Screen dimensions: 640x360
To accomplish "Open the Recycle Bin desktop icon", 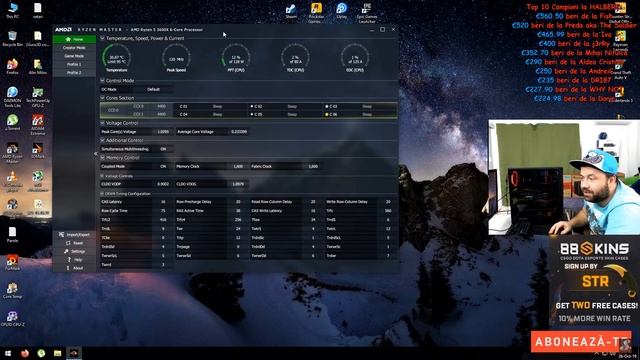I will 12,39.
